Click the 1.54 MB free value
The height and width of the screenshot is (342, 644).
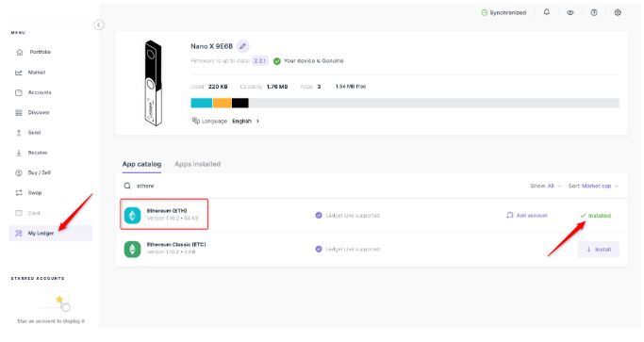351,87
